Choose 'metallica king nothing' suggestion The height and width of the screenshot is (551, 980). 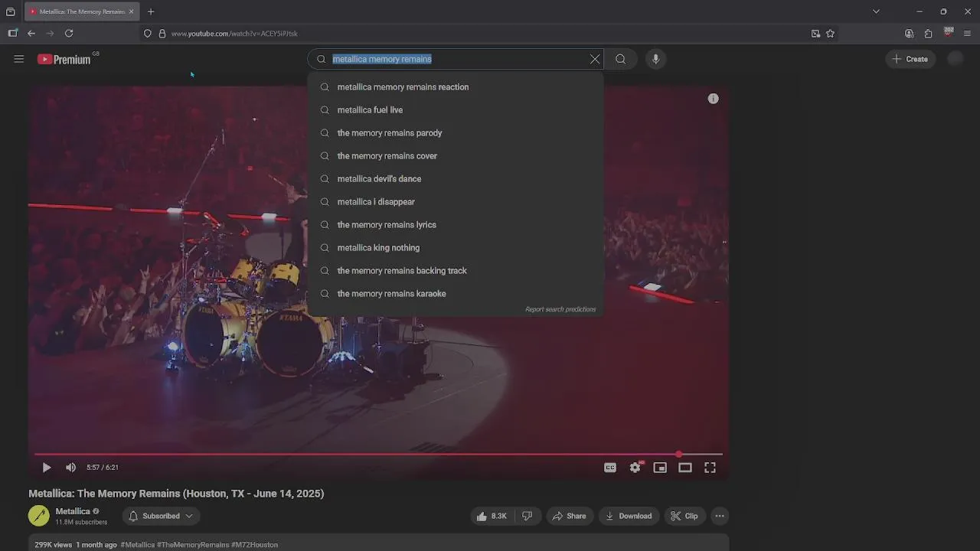coord(456,248)
